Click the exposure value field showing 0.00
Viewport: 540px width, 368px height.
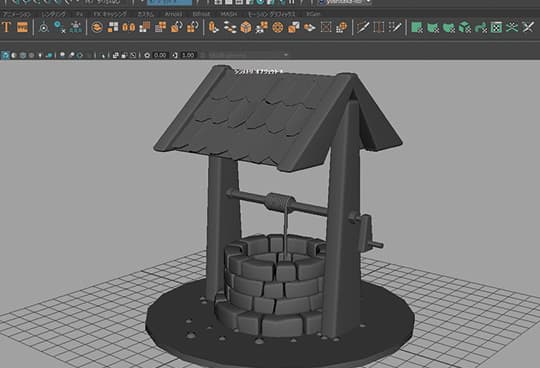[160, 55]
